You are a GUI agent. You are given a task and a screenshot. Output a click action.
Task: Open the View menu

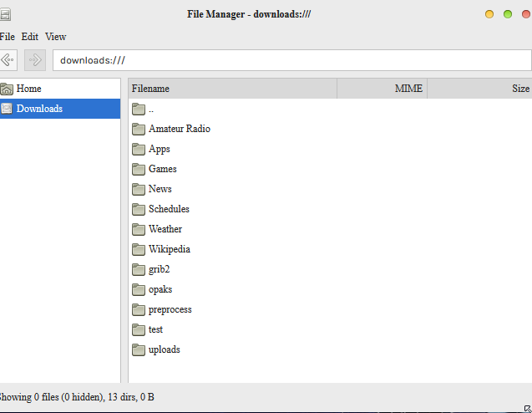click(56, 37)
